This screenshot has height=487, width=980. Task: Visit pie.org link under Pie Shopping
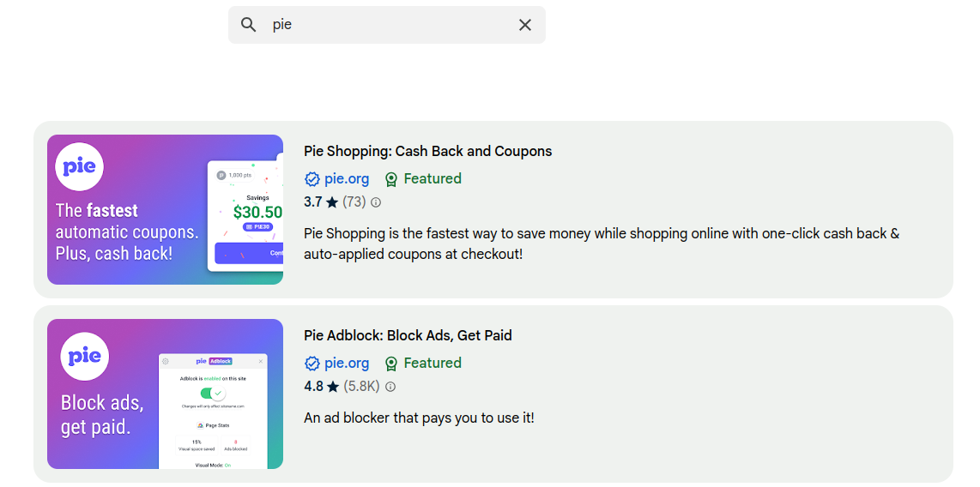(347, 179)
